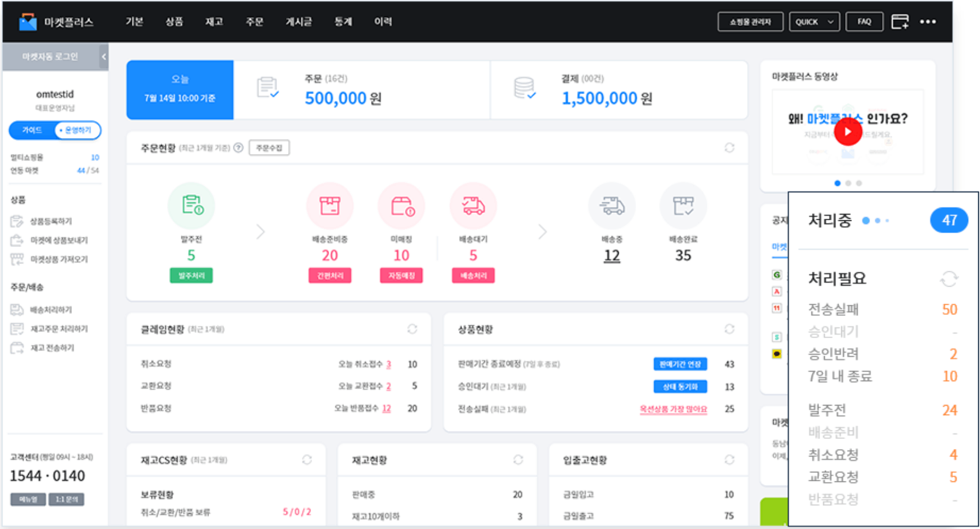Click the 배송준비중 box icon
This screenshot has width=980, height=529.
[x=330, y=205]
